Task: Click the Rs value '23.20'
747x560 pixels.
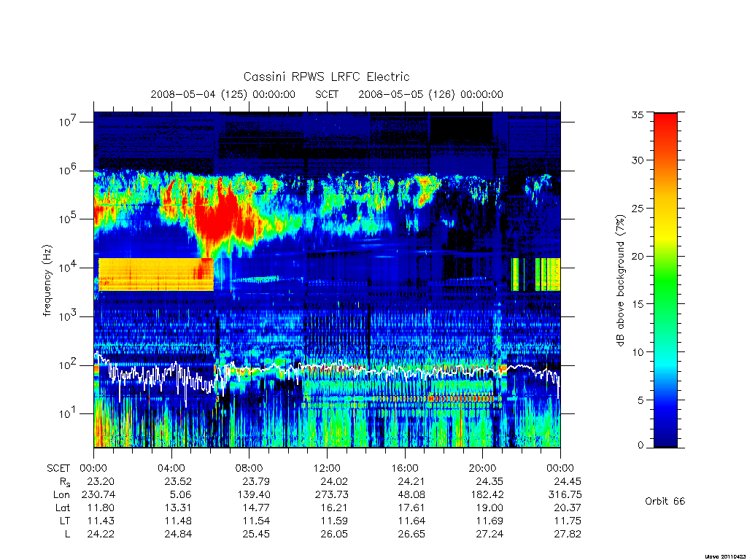Action: click(x=101, y=481)
